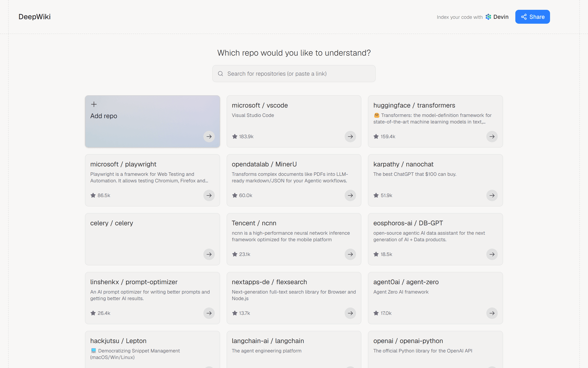The height and width of the screenshot is (368, 588).
Task: Click arrow on microsoft / playwright card
Action: (x=209, y=195)
